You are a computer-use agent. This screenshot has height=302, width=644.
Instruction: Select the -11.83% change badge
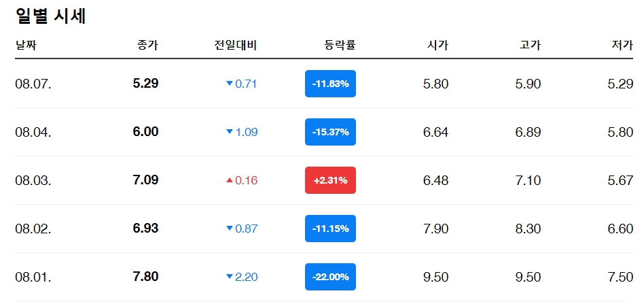pyautogui.click(x=330, y=84)
